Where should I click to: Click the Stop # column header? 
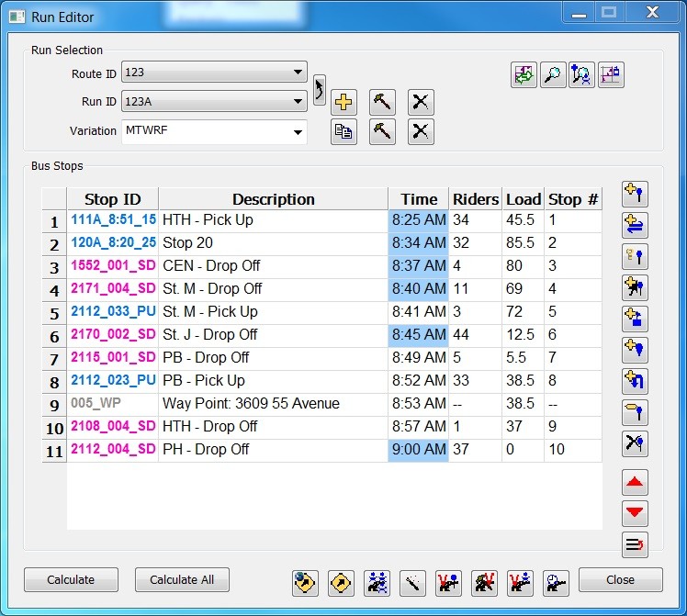point(573,199)
